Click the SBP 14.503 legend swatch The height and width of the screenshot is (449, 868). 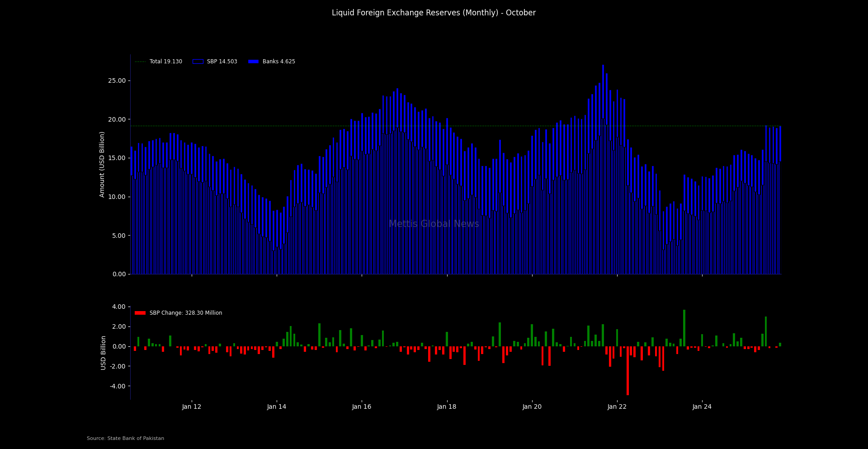click(198, 61)
